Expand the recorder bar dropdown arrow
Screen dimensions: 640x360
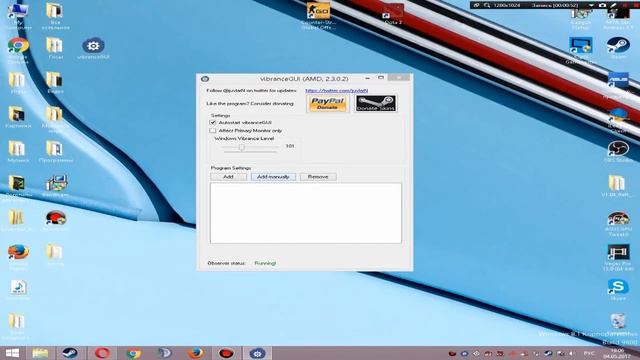click(x=591, y=5)
